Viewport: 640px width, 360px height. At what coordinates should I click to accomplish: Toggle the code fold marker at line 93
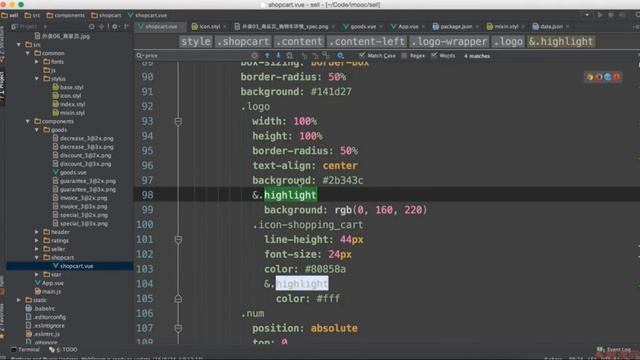pos(178,121)
